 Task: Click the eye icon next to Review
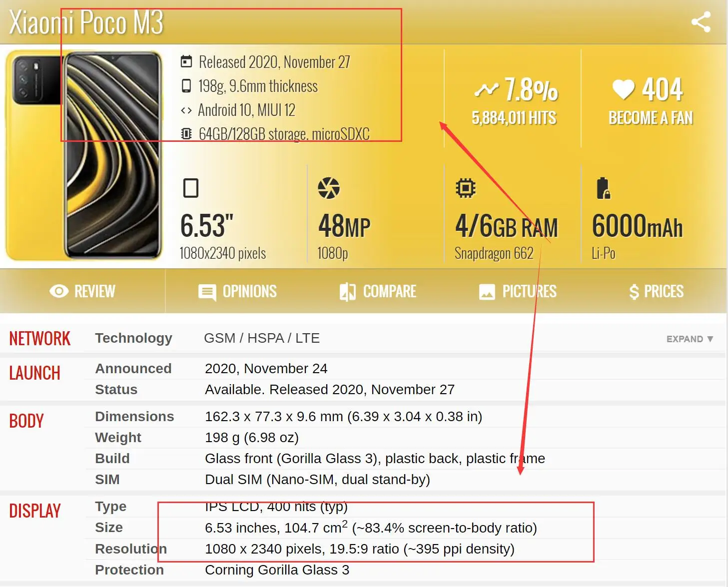tap(59, 291)
